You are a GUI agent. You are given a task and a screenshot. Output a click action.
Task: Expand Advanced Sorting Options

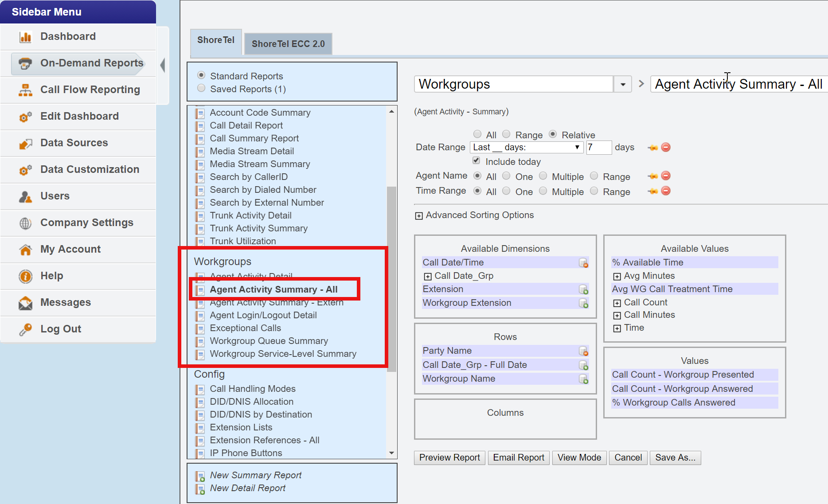419,216
